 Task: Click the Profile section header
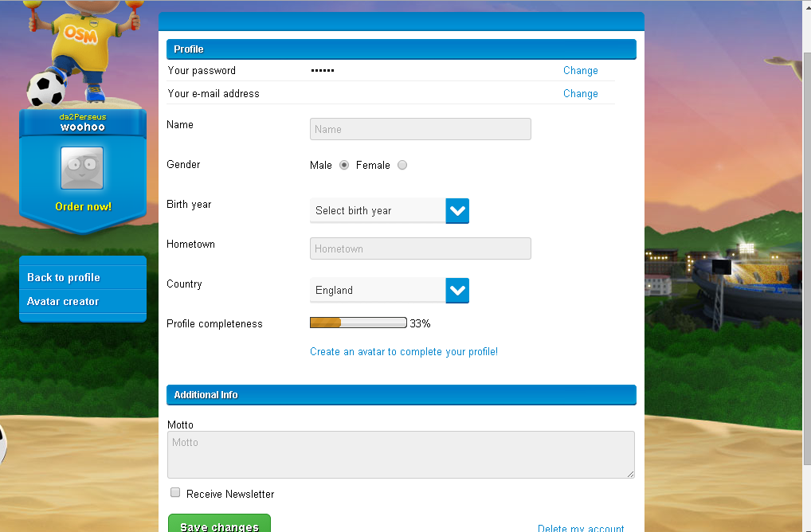click(402, 49)
